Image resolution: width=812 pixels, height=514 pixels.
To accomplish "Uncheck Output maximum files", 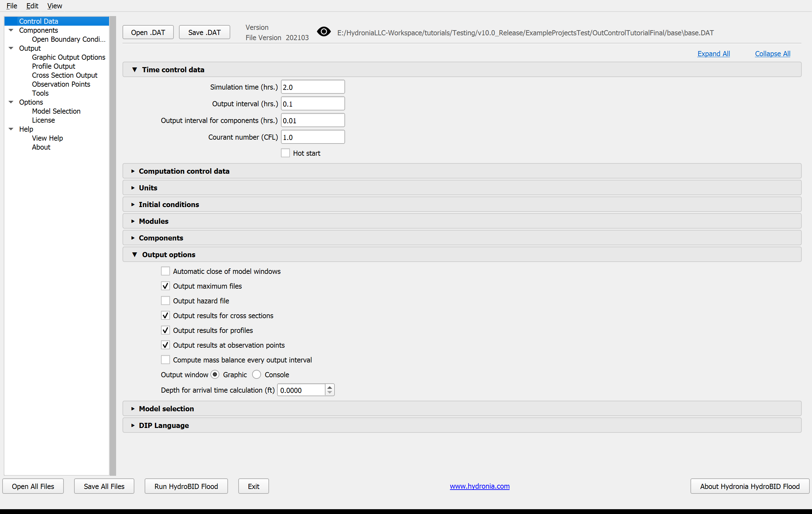I will coord(165,286).
